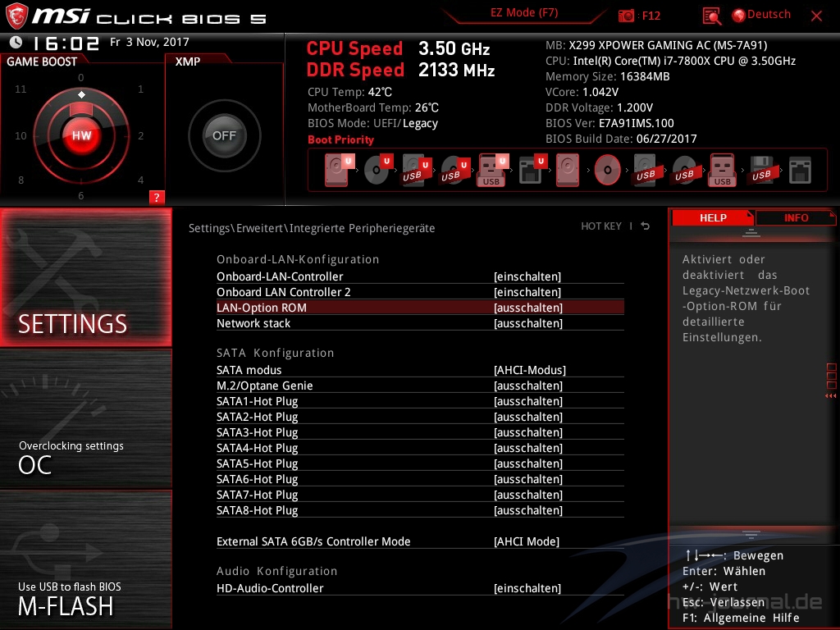Image resolution: width=840 pixels, height=630 pixels.
Task: Open the red question mark help for Game Boost
Action: [157, 197]
